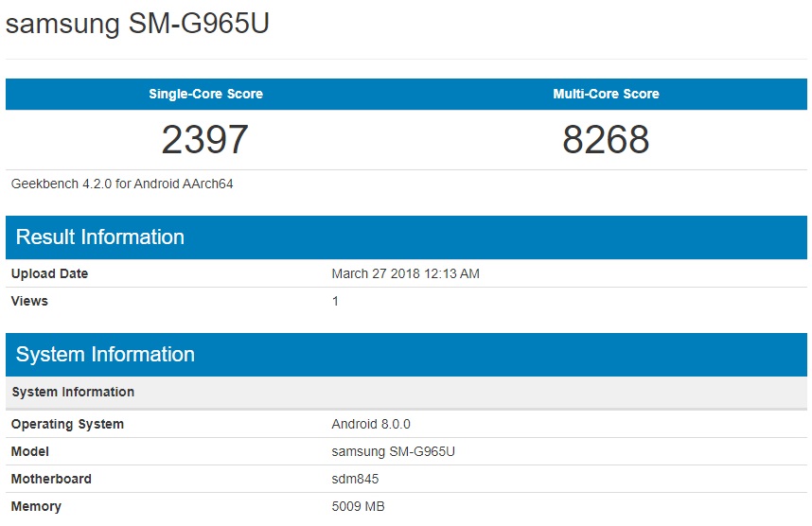
Task: Select the Multi-Core Score column header
Action: point(606,94)
